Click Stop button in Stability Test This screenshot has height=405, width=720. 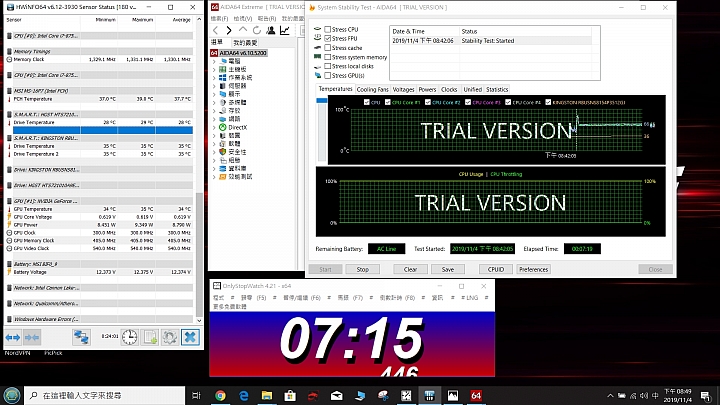coord(362,270)
